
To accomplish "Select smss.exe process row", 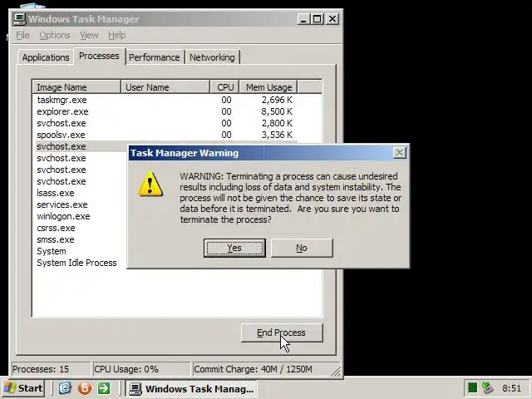I will (81, 239).
